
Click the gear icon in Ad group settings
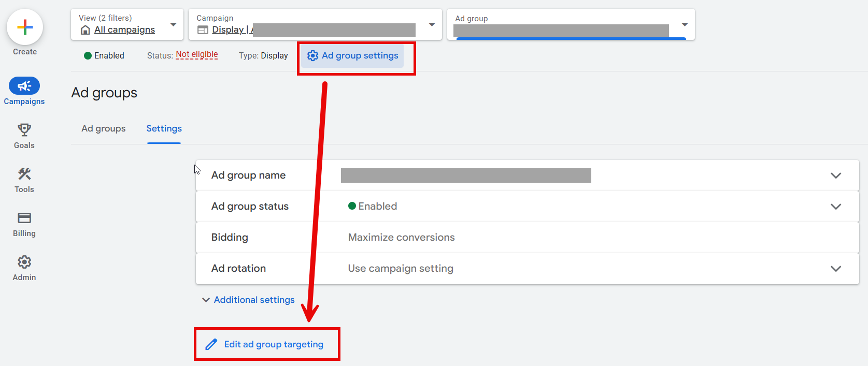tap(313, 56)
